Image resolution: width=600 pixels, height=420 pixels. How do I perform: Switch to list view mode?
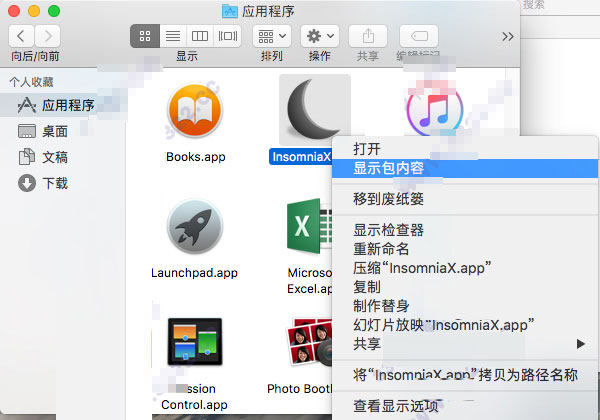coord(173,36)
